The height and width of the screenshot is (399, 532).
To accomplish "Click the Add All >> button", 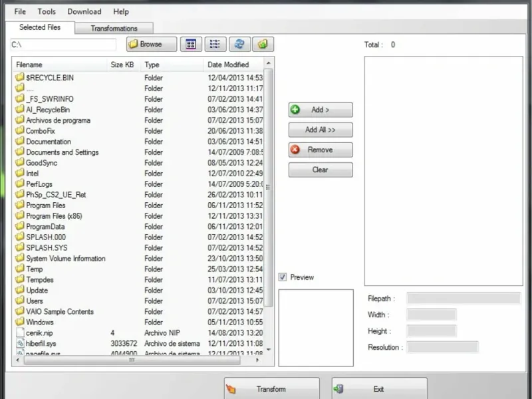I will click(321, 130).
